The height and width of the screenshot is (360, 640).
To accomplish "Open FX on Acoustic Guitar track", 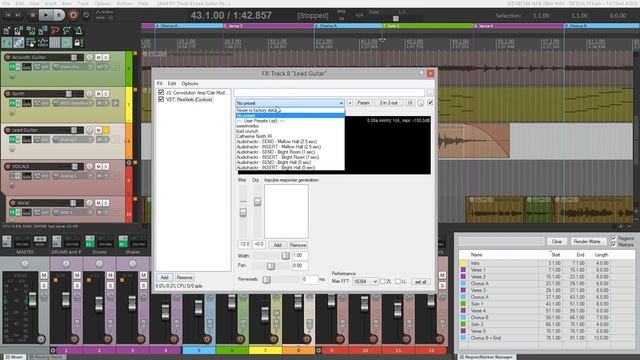I will coord(12,67).
